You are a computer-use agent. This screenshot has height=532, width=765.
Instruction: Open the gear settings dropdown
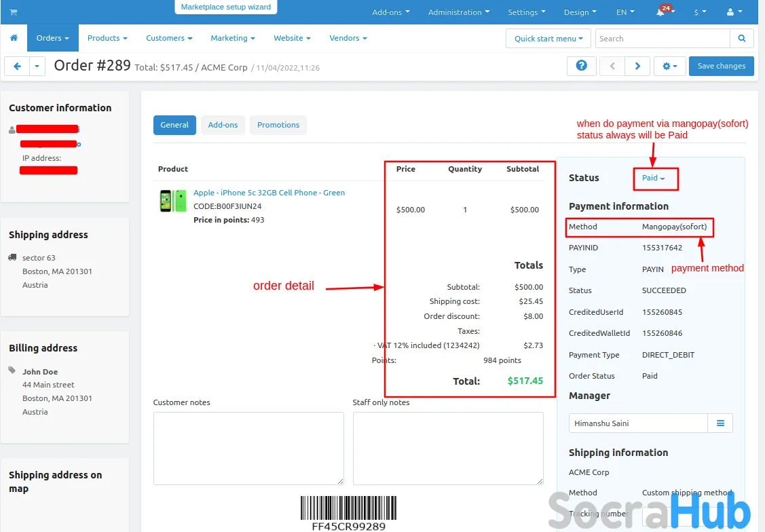669,66
